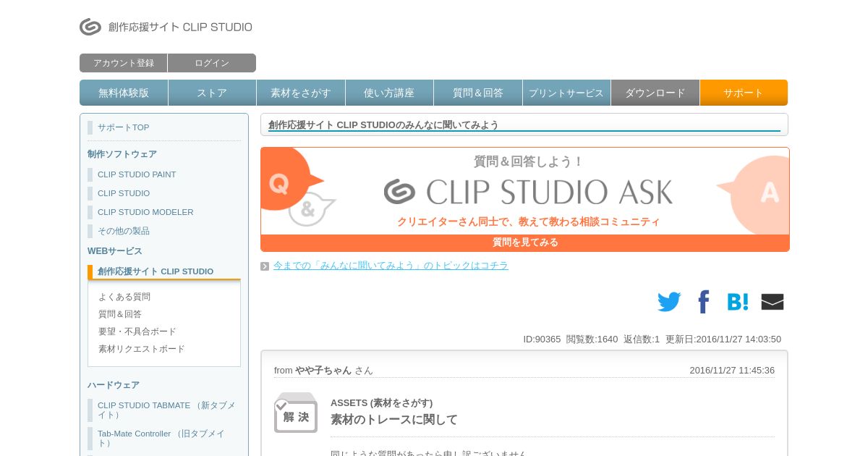Image resolution: width=868 pixels, height=456 pixels.
Task: Click the 質問＆回答しよう！ banner heading
Action: click(x=528, y=161)
